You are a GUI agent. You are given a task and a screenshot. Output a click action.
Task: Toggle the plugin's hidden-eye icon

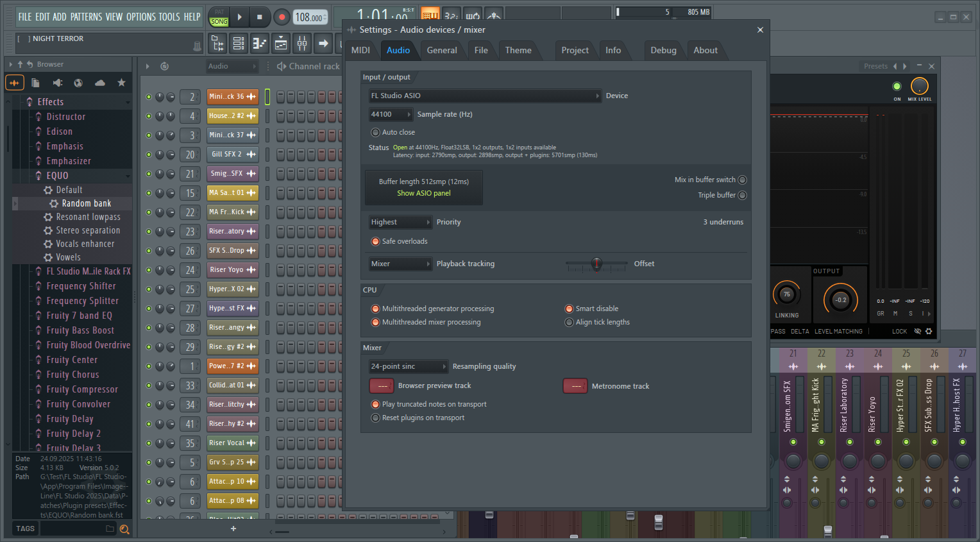tap(918, 332)
